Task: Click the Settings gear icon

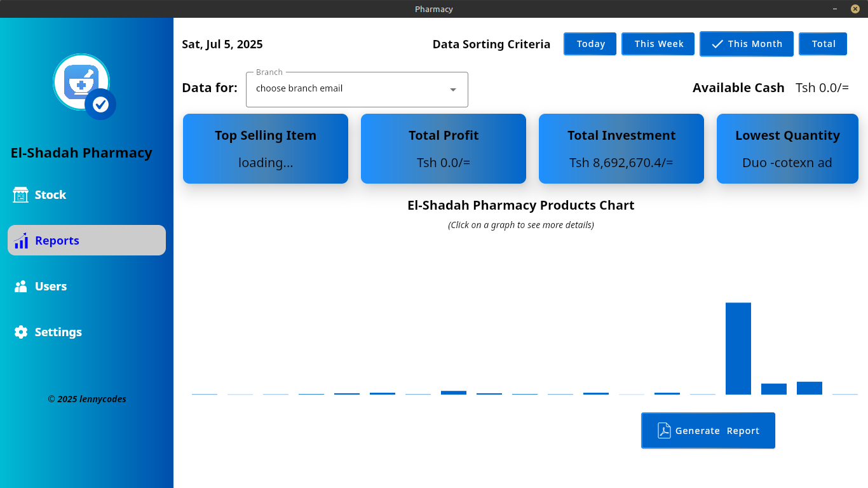Action: [21, 332]
